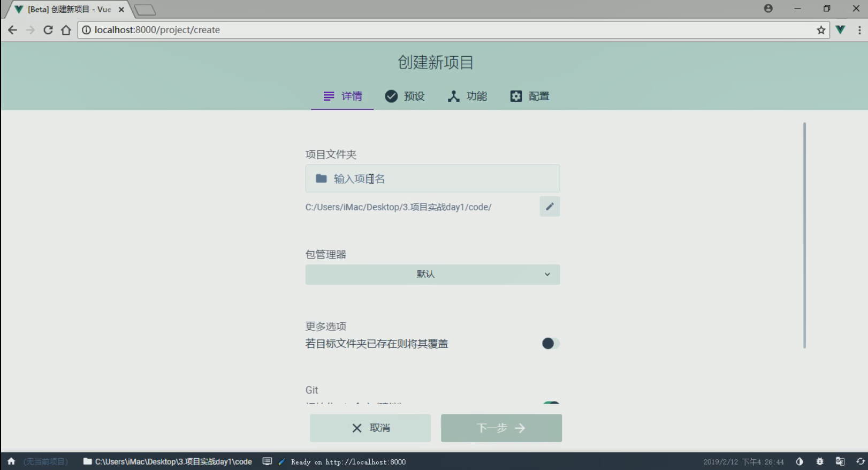868x470 pixels.
Task: Focus the 输入项目名 folder input field
Action: tap(432, 179)
